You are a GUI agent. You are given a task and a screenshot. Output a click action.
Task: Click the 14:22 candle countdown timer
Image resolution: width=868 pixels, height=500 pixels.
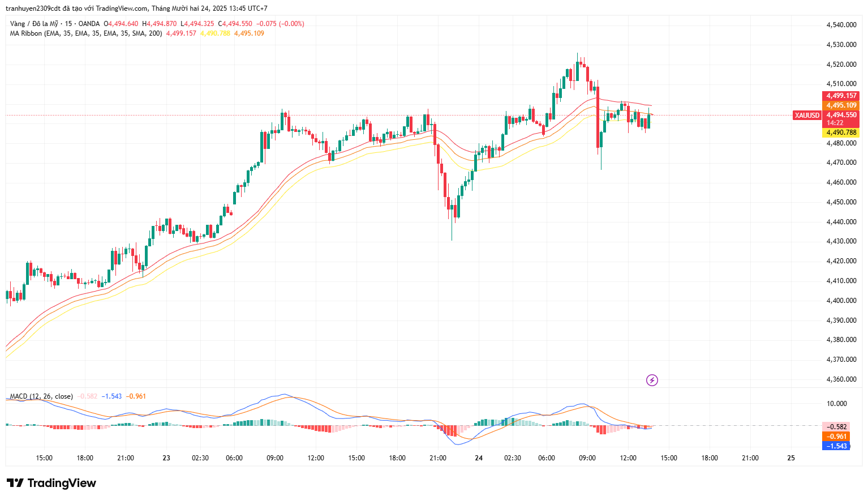tap(835, 123)
